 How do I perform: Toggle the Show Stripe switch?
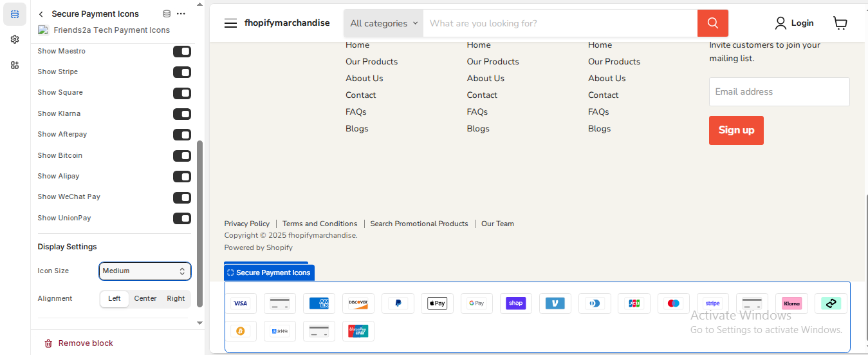click(182, 72)
